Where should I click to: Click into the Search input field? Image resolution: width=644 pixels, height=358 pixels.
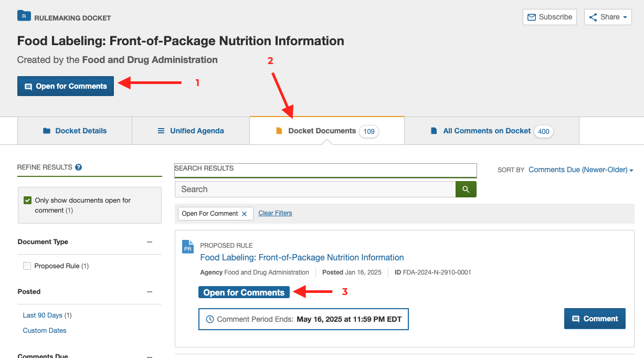click(x=315, y=189)
